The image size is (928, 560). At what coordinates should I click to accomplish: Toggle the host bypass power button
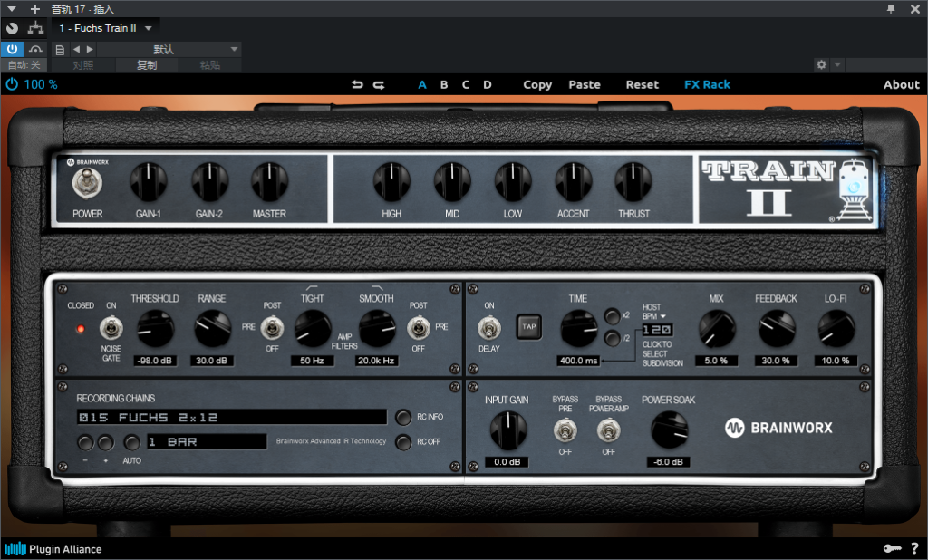click(12, 49)
